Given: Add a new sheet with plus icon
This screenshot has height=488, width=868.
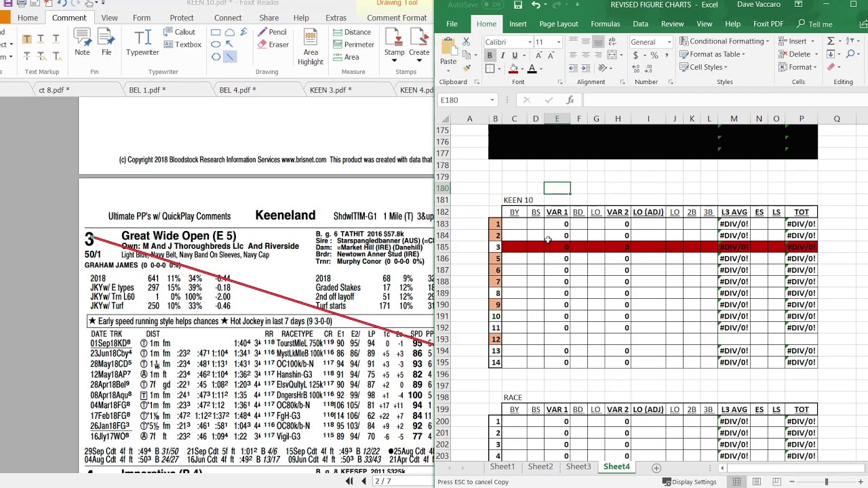Looking at the screenshot, I should pos(656,468).
